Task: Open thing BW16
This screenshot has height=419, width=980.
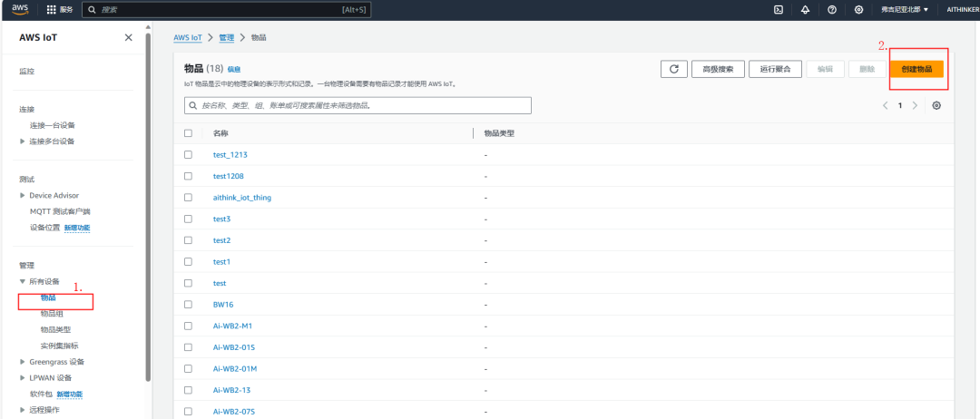Action: click(x=223, y=304)
